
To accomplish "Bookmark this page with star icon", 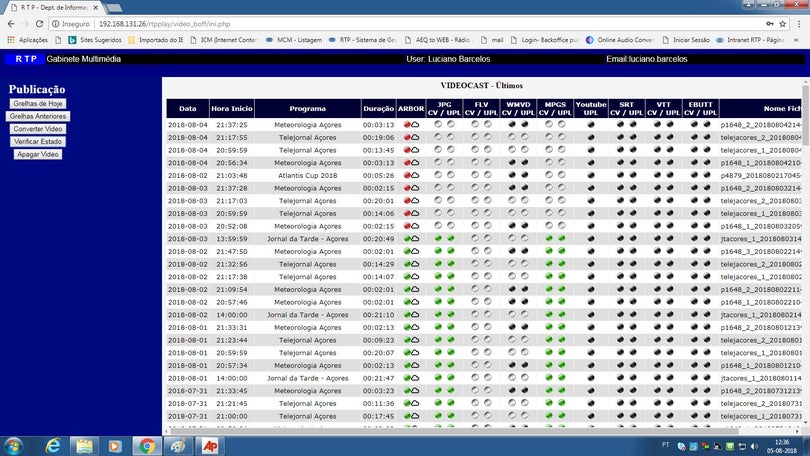I will coord(783,24).
